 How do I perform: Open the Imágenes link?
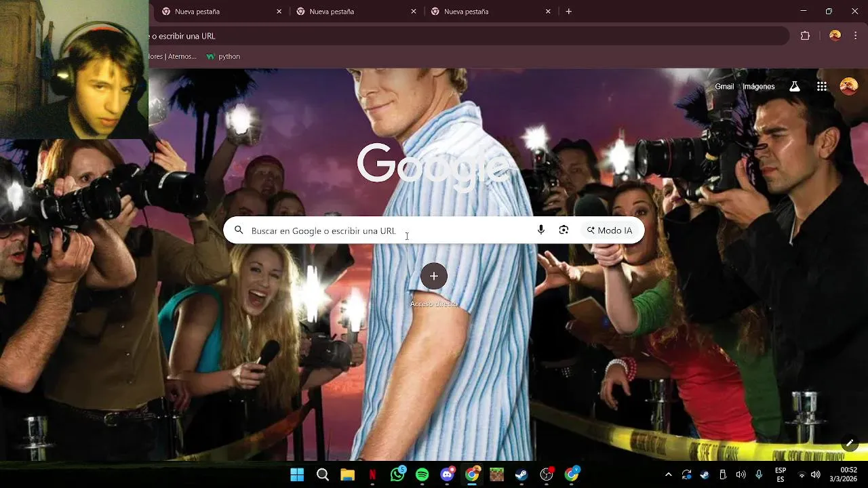coord(758,86)
